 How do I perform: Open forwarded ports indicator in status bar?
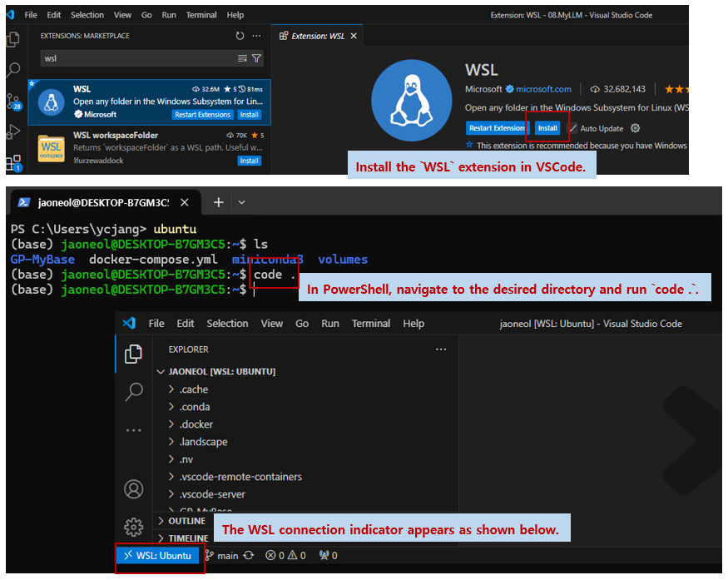(x=329, y=555)
